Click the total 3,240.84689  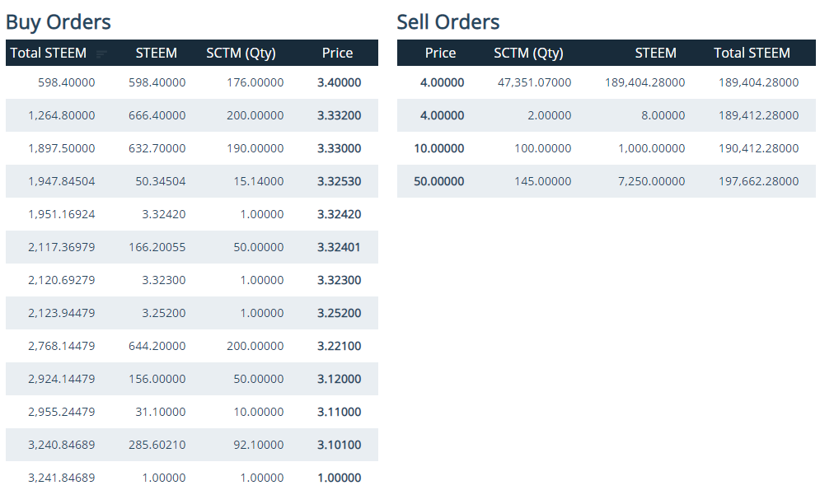[x=62, y=445]
